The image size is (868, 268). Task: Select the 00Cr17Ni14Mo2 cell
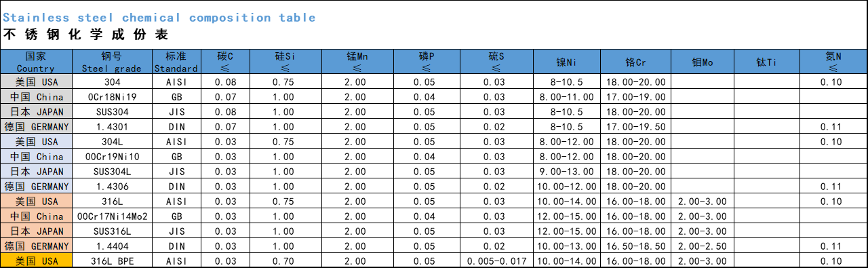tap(112, 216)
